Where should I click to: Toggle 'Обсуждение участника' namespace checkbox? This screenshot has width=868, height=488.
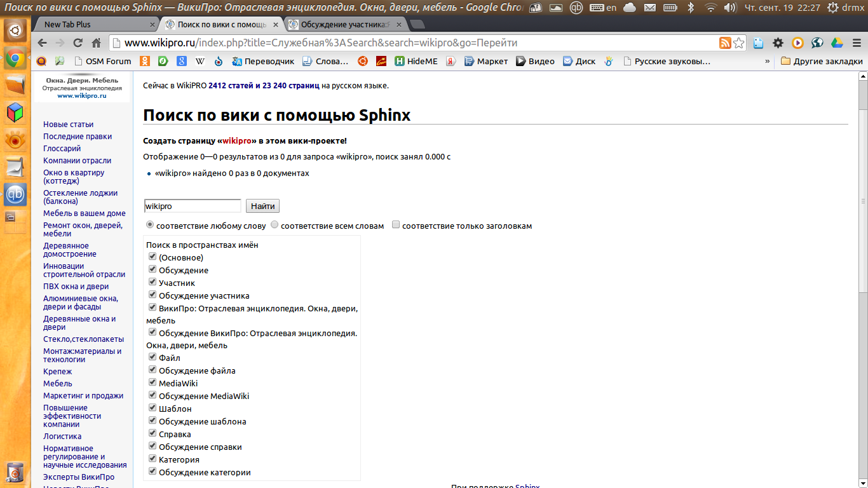153,295
